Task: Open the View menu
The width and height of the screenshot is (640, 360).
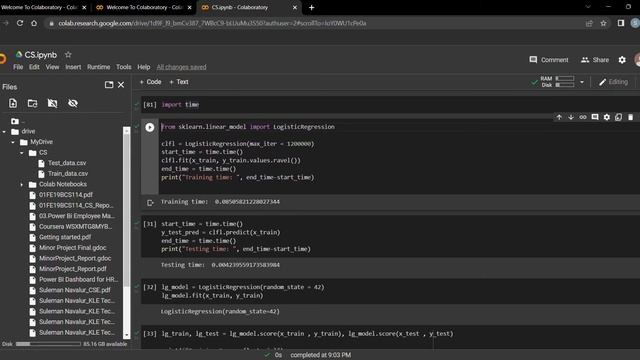Action: pos(52,67)
